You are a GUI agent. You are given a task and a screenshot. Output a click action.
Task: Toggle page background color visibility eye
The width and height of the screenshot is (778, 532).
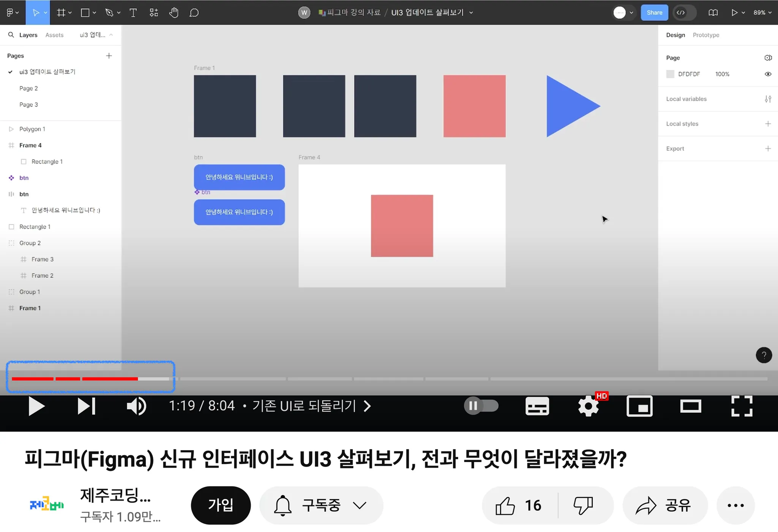coord(768,74)
